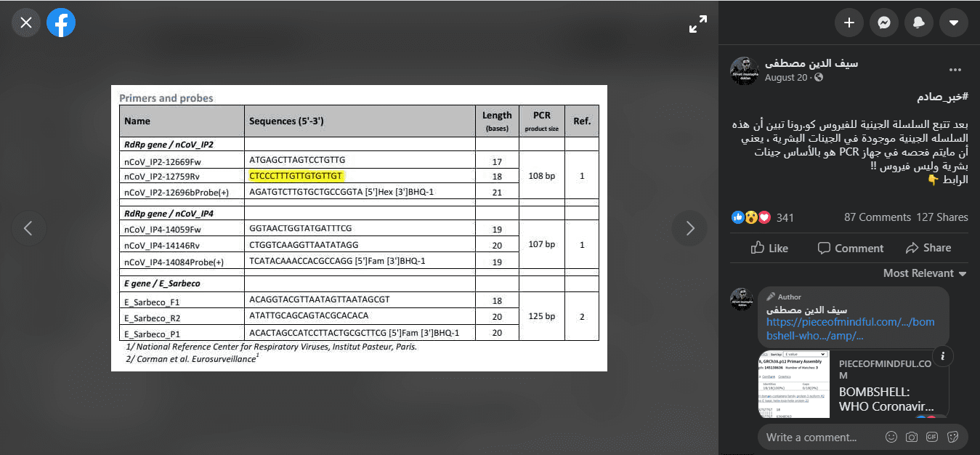Go to Facebook home via logo
Screen dimensions: 980x455
(x=61, y=23)
